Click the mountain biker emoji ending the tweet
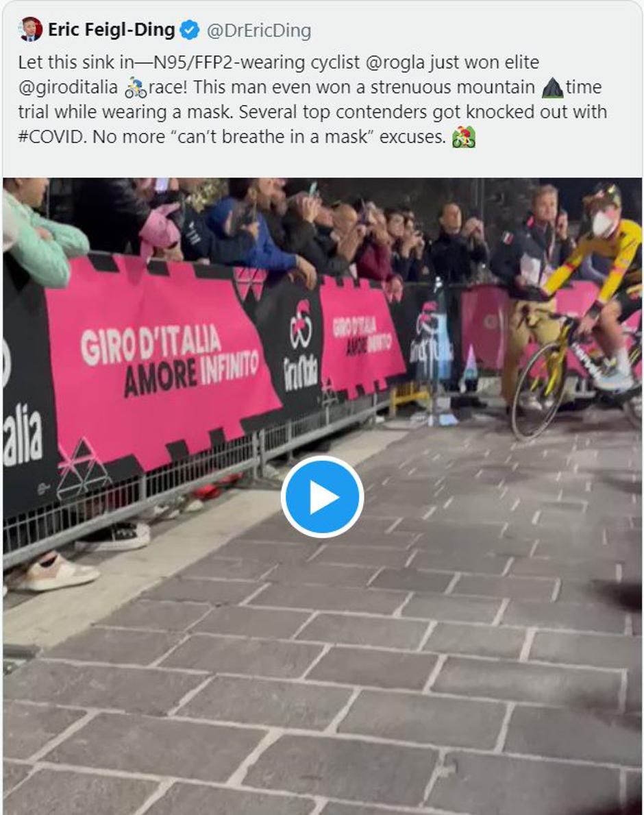This screenshot has width=644, height=815. coord(463,137)
